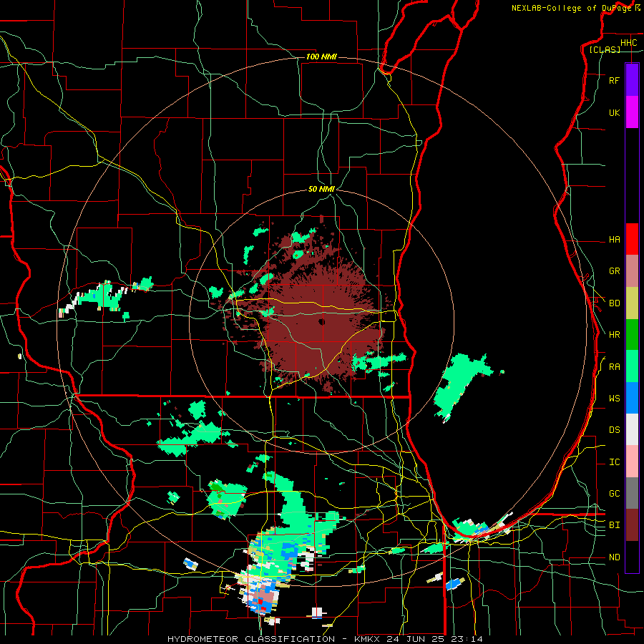This screenshot has height=644, width=644.
Task: Click the [CLAS] units label
Action: coord(605,50)
